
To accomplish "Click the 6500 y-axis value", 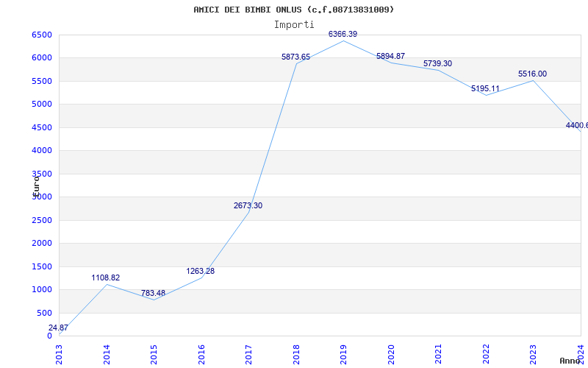I will pyautogui.click(x=42, y=35).
